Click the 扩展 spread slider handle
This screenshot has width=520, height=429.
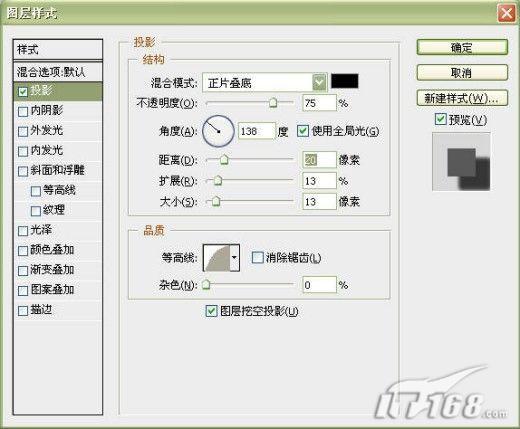tap(218, 180)
